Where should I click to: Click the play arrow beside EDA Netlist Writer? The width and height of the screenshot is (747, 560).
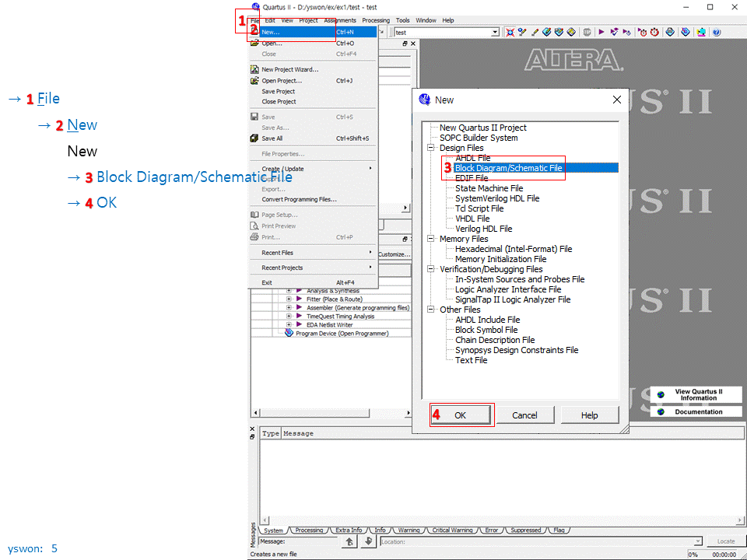299,324
